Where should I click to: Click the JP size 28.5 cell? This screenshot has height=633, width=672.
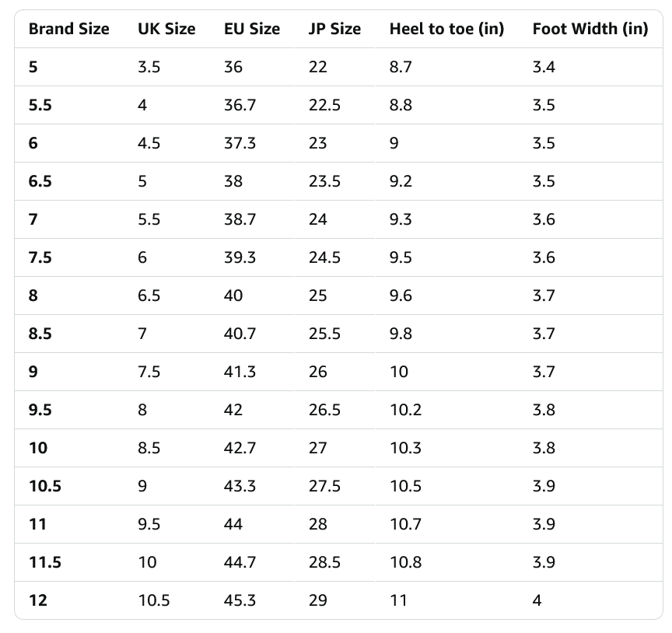point(324,562)
